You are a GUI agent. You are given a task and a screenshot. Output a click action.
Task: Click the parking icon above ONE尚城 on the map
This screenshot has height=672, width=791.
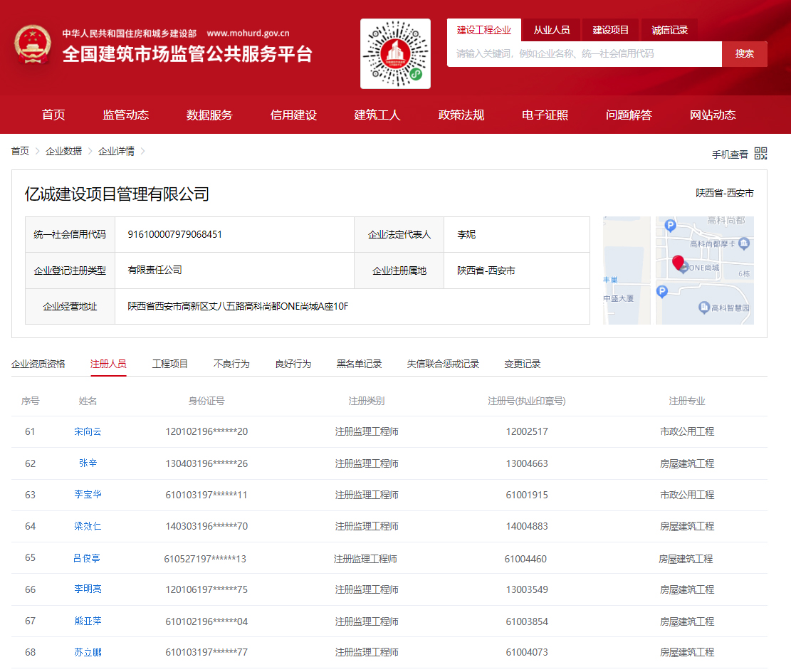pos(671,226)
